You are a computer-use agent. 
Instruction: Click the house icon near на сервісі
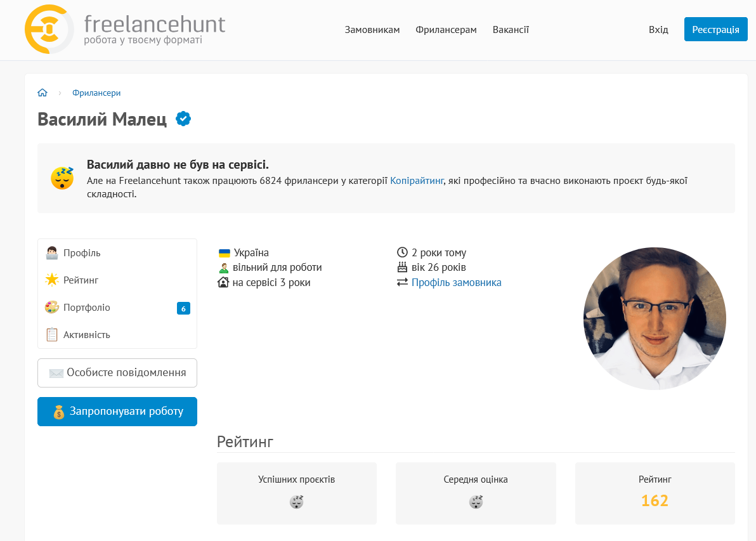(x=223, y=283)
